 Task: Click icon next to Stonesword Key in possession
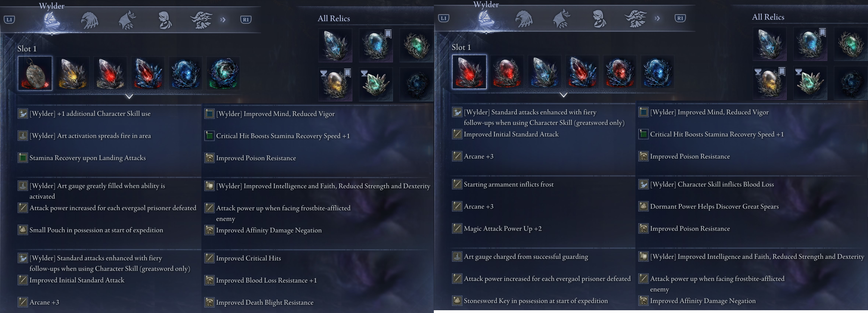coord(457,300)
